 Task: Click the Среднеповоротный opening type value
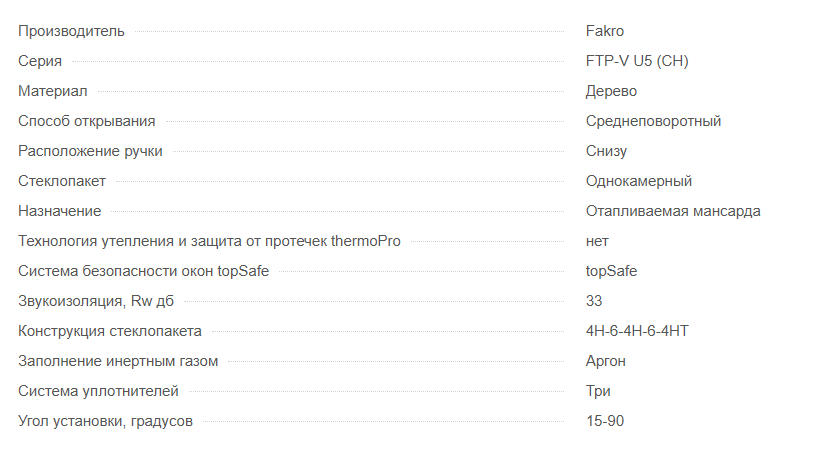[x=653, y=121]
